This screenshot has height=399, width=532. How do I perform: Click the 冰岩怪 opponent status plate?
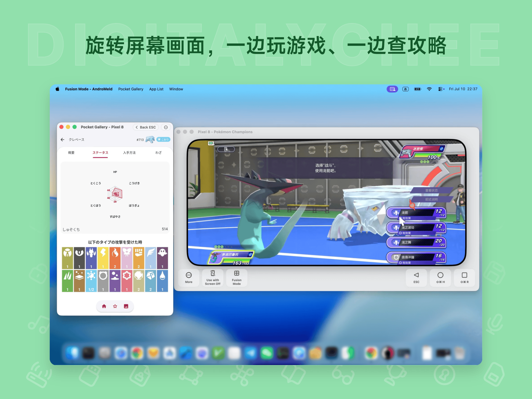coord(422,152)
